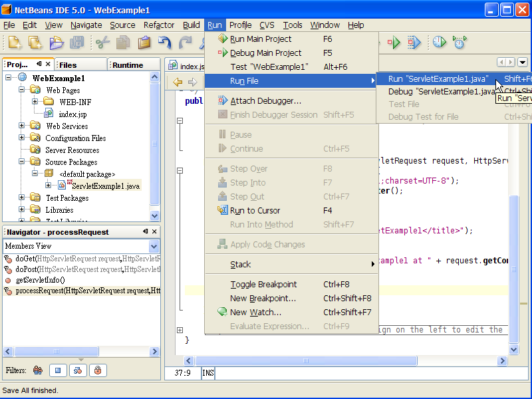Click the Redo arrow icon
This screenshot has width=532, height=399.
186,43
